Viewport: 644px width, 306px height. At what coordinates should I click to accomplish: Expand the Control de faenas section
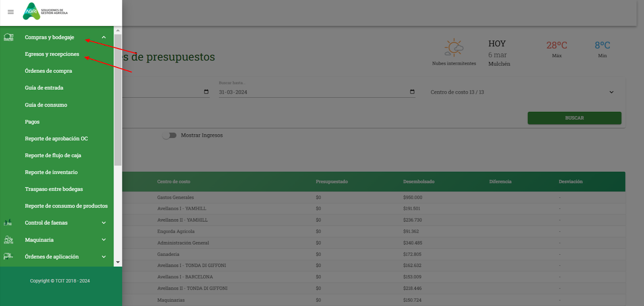point(104,223)
